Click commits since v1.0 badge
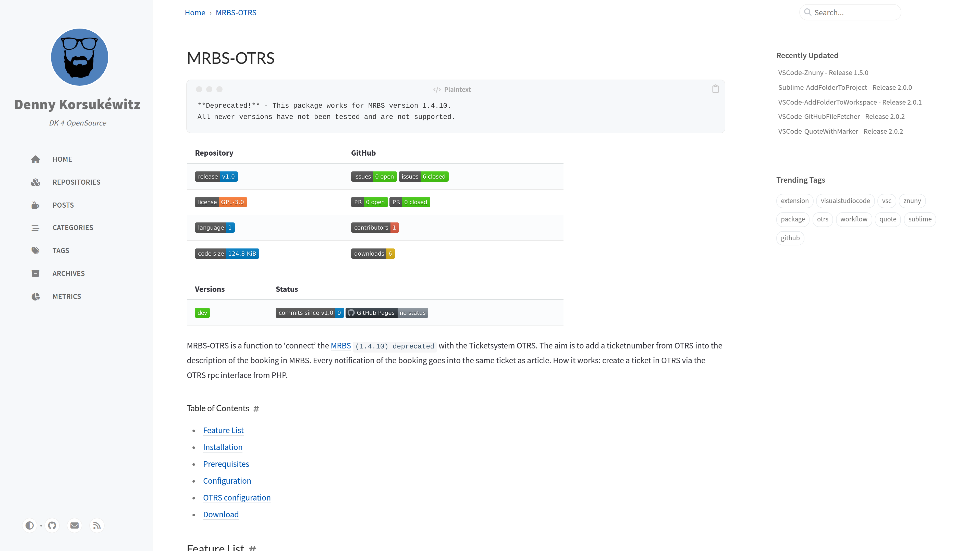This screenshot has height=551, width=980. pyautogui.click(x=310, y=312)
